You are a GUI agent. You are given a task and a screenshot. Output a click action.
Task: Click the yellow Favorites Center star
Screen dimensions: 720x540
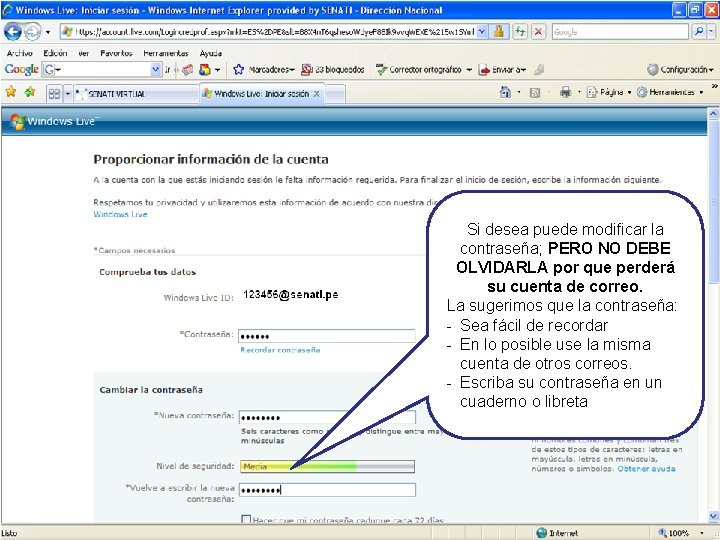tap(11, 92)
